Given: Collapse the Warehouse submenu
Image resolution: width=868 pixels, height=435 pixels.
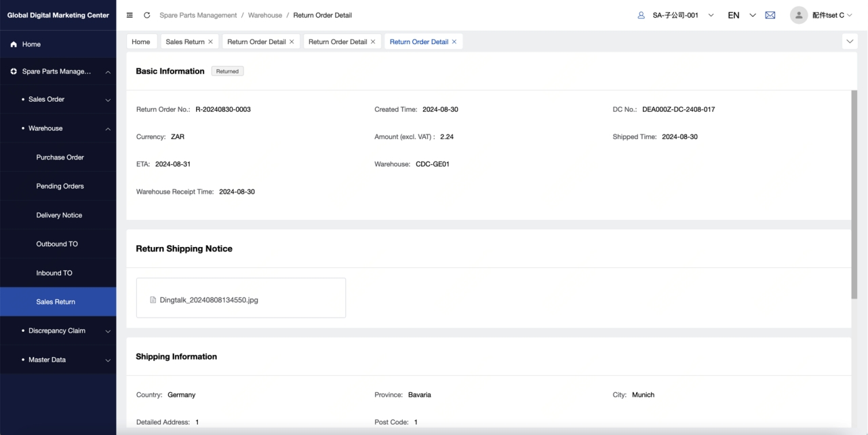Looking at the screenshot, I should click(108, 129).
